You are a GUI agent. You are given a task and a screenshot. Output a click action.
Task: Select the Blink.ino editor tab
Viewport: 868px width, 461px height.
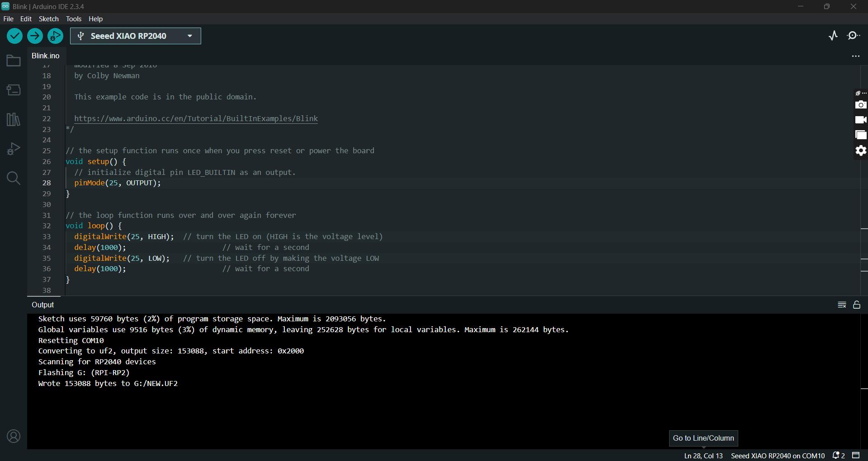click(x=45, y=56)
